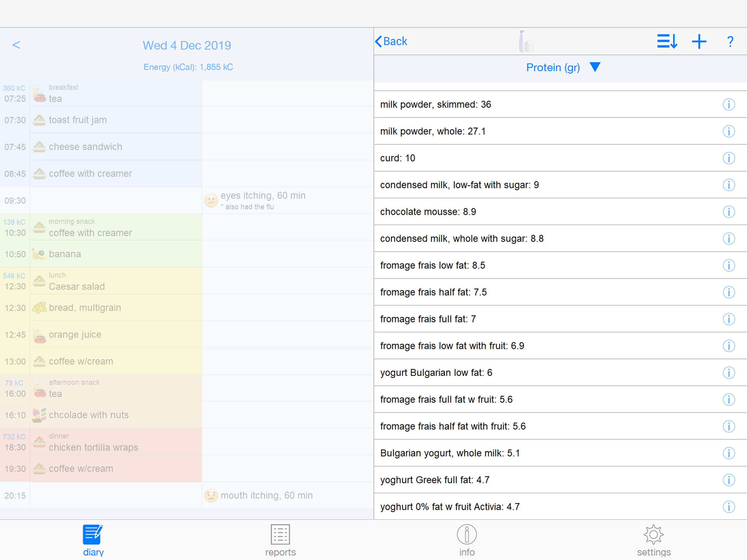Image resolution: width=747 pixels, height=560 pixels.
Task: Click the bread multigrain croissant icon
Action: pyautogui.click(x=39, y=308)
